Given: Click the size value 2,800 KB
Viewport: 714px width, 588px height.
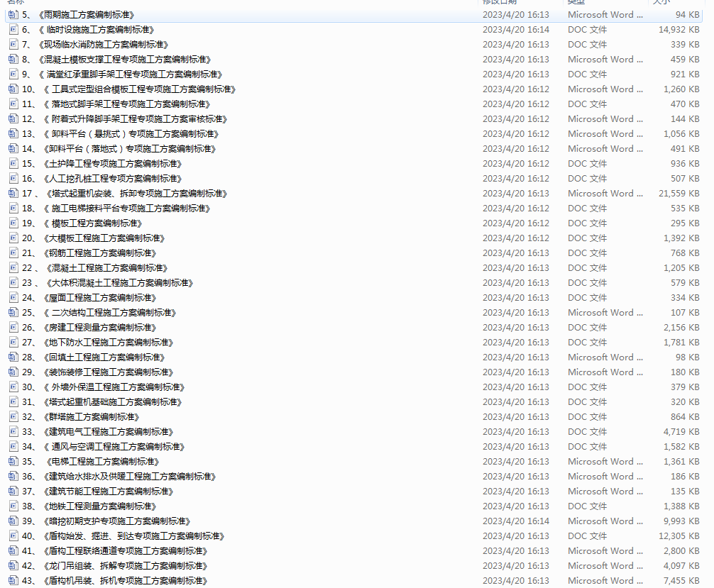Looking at the screenshot, I should 681,551.
